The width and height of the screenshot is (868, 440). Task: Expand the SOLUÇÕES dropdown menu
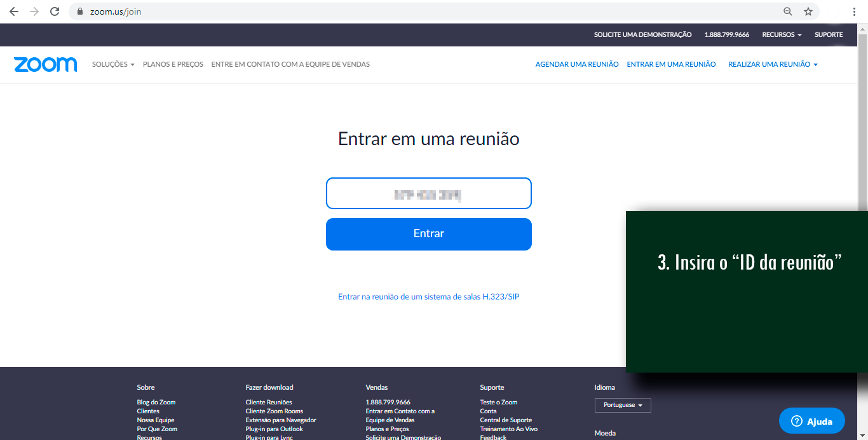(113, 64)
